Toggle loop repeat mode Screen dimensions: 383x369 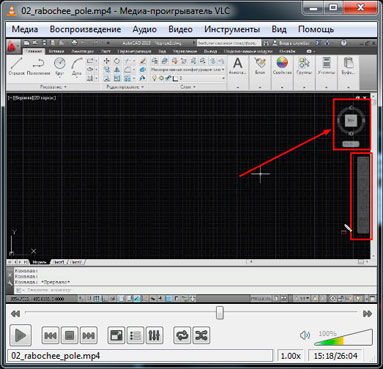(x=182, y=335)
